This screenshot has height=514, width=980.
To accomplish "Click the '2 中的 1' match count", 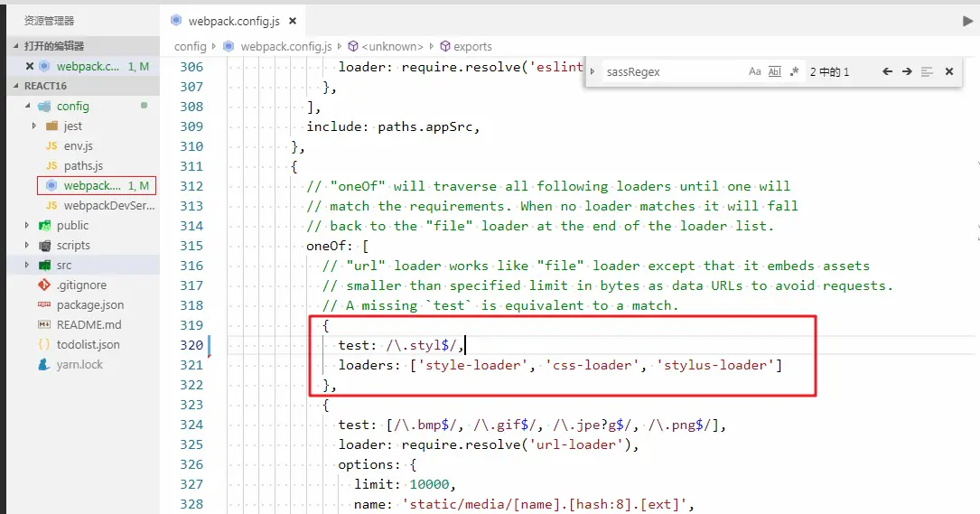I will (x=829, y=72).
